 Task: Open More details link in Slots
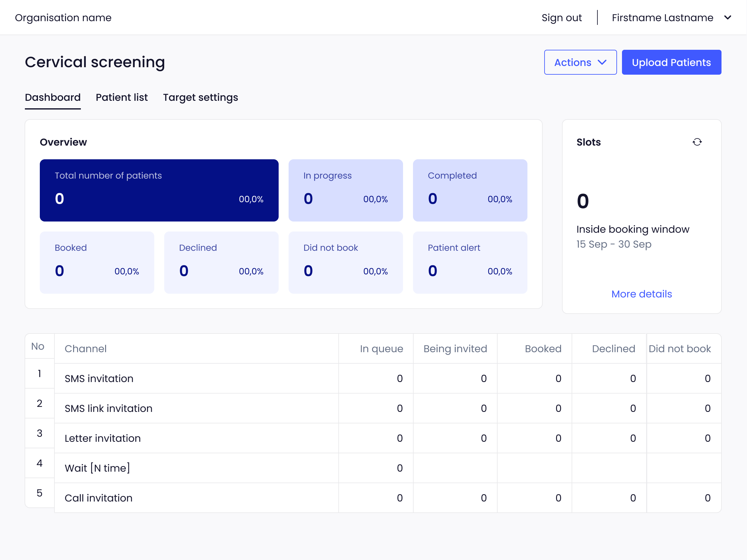pos(641,294)
